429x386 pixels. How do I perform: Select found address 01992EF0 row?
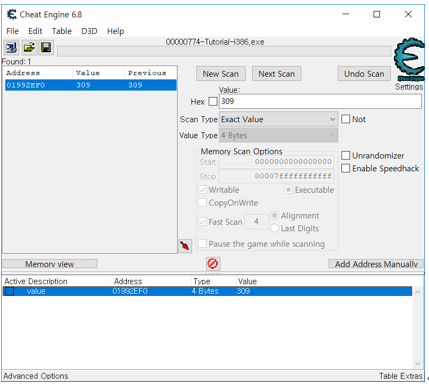[91, 85]
